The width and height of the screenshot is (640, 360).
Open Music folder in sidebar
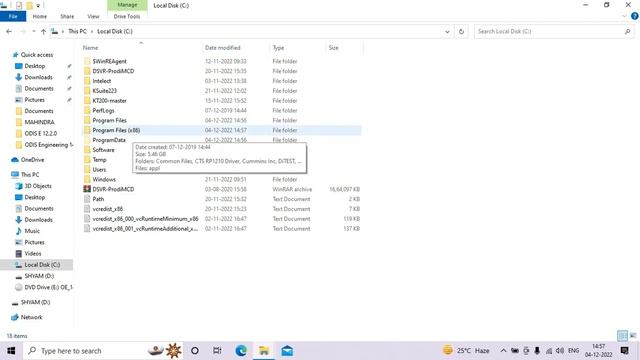32,231
